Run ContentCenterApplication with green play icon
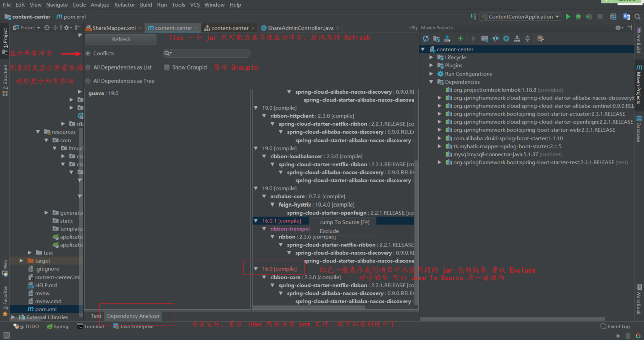The height and width of the screenshot is (340, 644). (x=568, y=17)
